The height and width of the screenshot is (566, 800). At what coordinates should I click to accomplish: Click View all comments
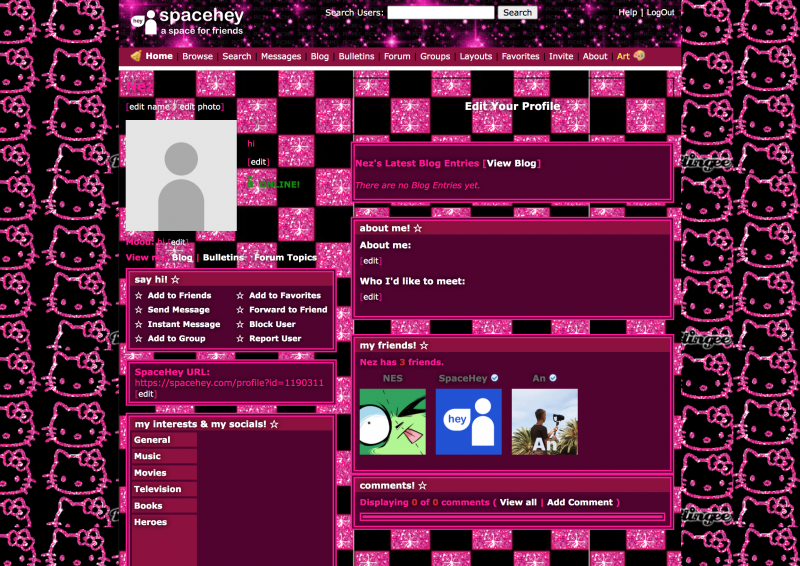point(518,502)
